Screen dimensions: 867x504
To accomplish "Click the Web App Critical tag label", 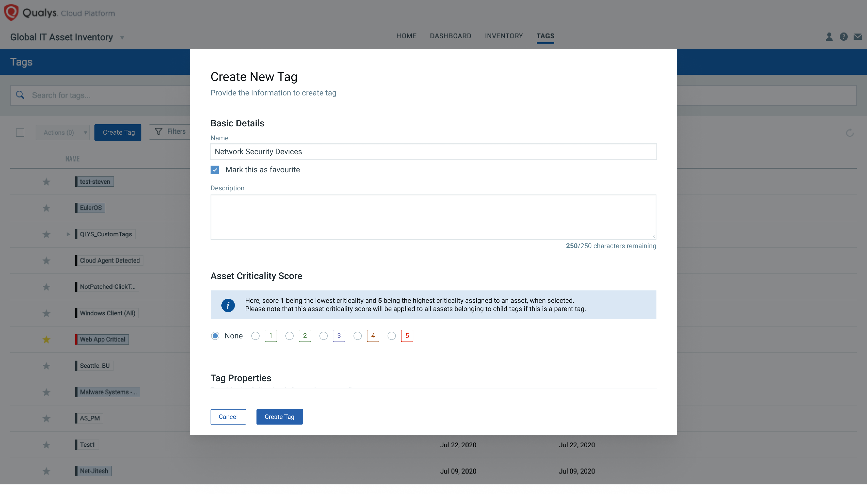I will click(102, 339).
